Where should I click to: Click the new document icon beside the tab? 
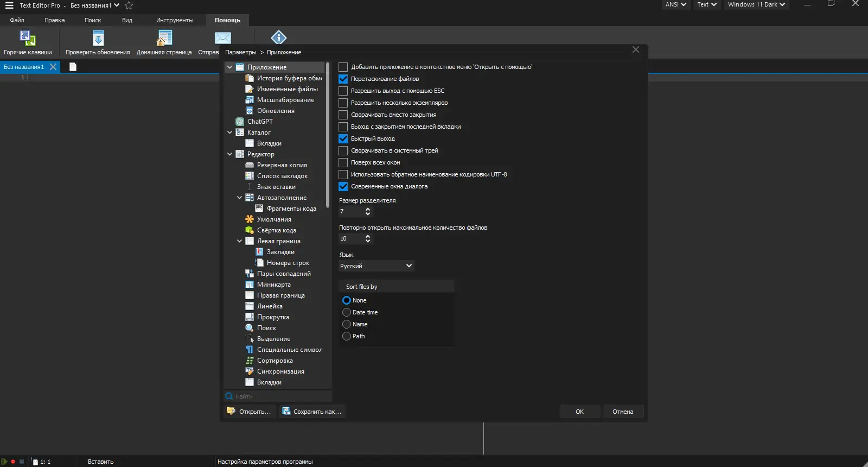tap(73, 67)
